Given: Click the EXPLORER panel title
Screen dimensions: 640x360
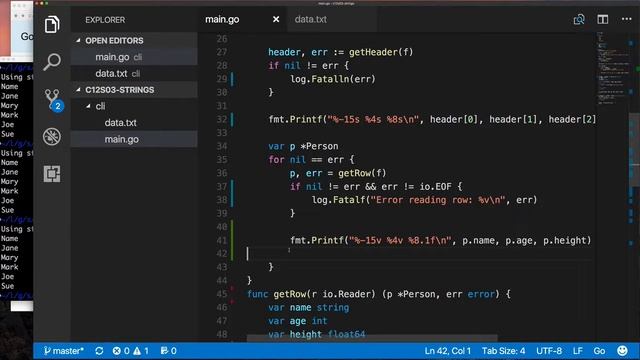Looking at the screenshot, I should 105,20.
